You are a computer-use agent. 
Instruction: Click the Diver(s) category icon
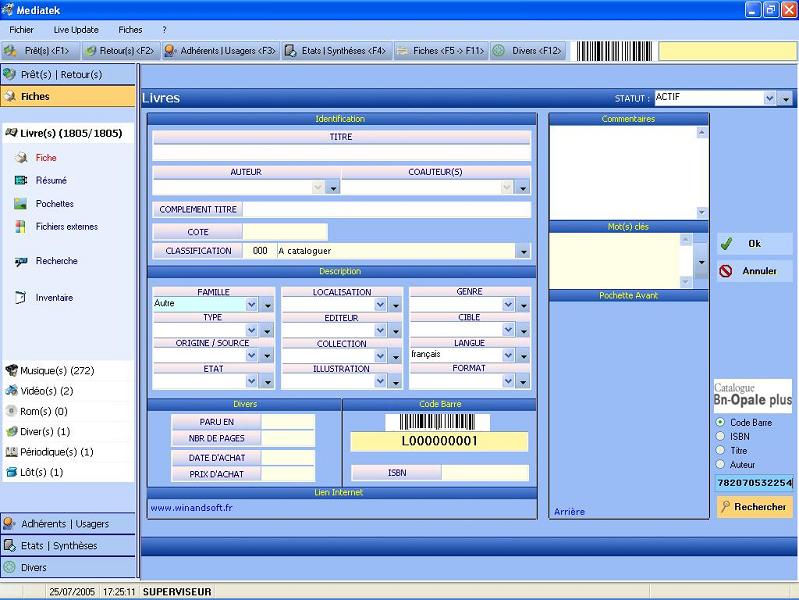point(11,431)
